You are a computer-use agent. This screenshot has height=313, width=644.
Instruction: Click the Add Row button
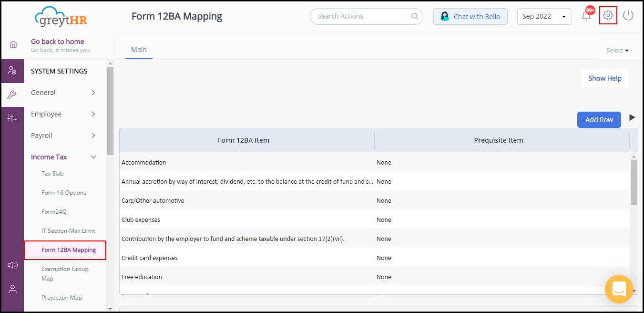pos(599,119)
